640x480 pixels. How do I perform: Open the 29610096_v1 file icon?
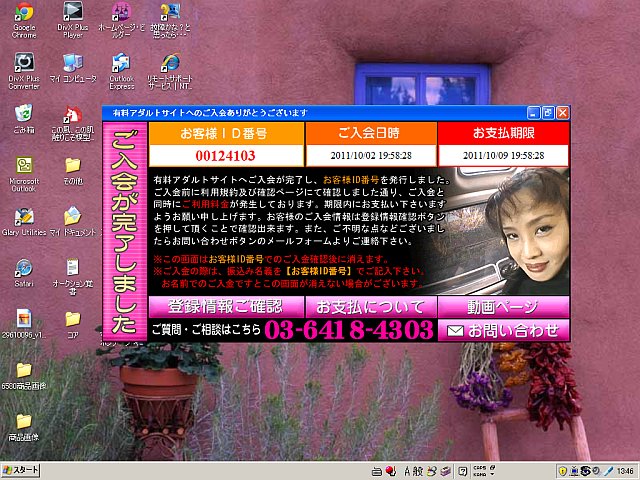click(24, 324)
